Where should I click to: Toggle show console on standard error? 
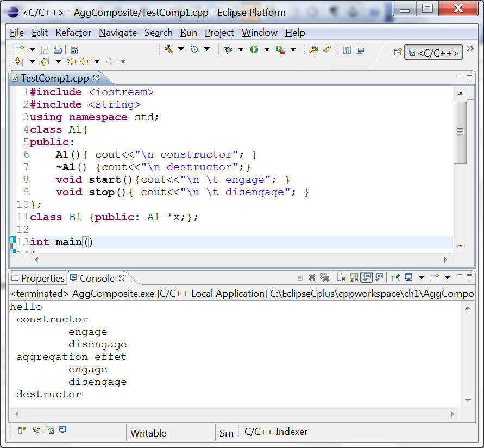[x=379, y=277]
